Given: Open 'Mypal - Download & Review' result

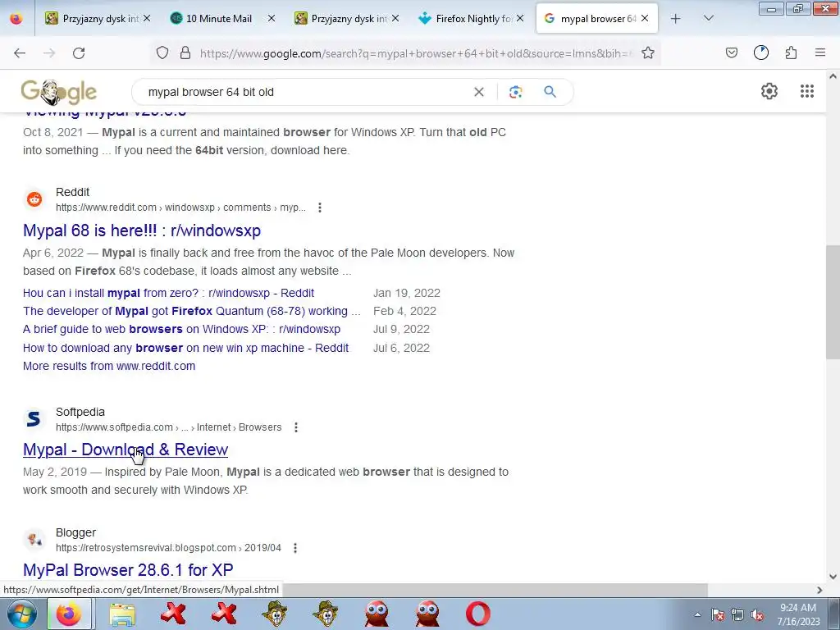Looking at the screenshot, I should pyautogui.click(x=126, y=450).
